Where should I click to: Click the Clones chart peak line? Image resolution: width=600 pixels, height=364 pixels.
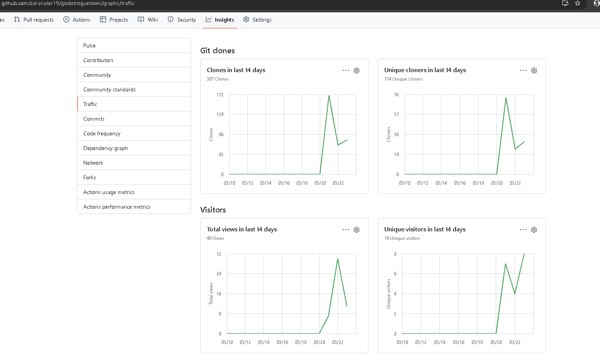point(329,96)
